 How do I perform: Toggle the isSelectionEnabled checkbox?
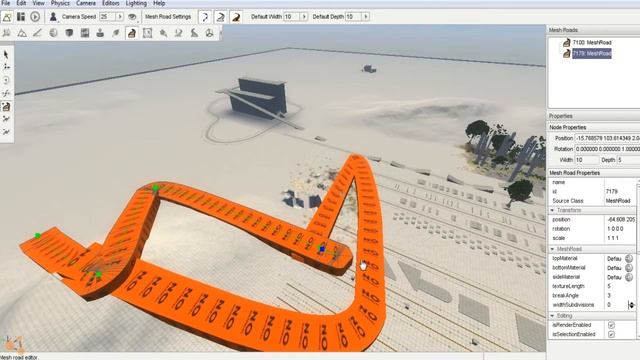[611, 334]
